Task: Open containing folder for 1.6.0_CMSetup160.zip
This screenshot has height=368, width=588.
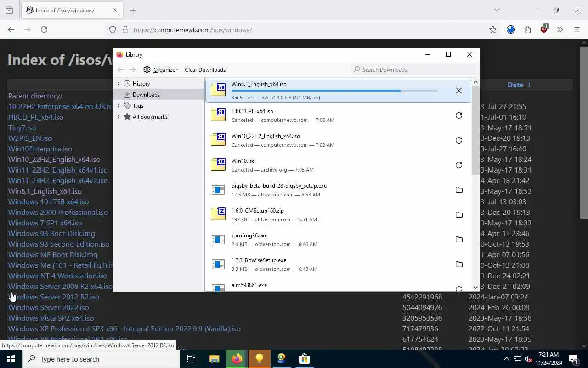Action: [458, 215]
